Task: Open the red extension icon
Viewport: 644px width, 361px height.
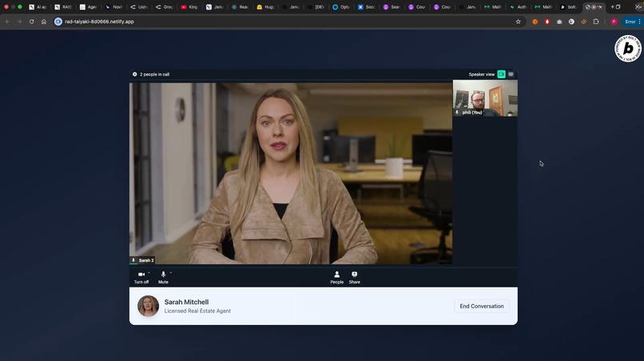Action: 547,22
